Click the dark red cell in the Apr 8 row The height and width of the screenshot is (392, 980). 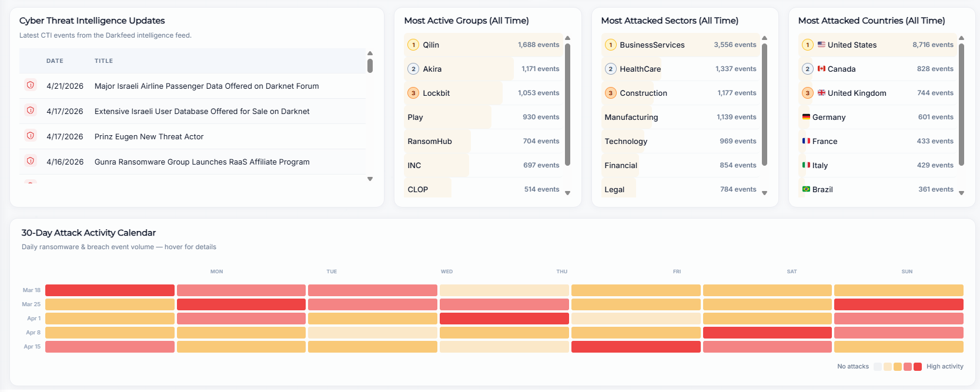pyautogui.click(x=767, y=333)
